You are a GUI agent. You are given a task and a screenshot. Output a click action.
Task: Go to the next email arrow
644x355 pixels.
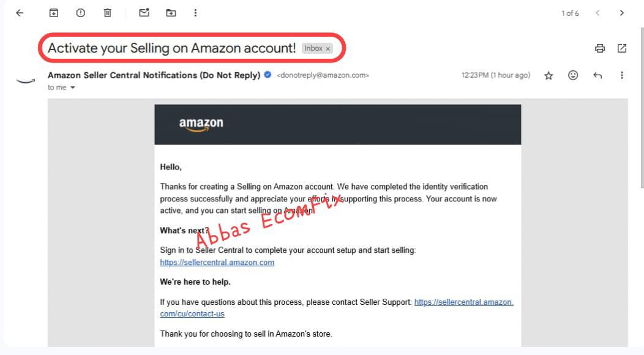(x=622, y=13)
